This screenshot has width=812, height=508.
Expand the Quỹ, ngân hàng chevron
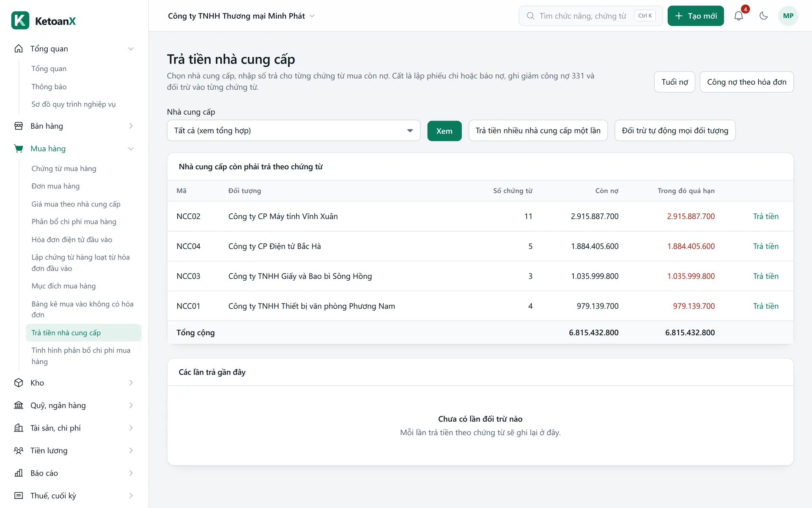131,405
